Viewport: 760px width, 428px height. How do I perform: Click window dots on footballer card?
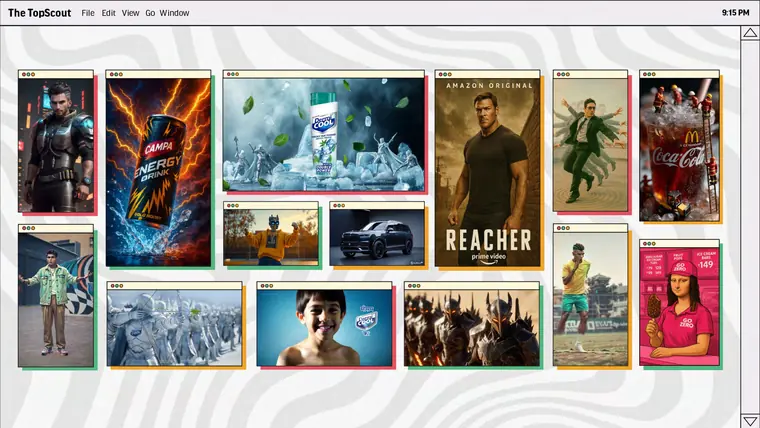pyautogui.click(x=563, y=228)
